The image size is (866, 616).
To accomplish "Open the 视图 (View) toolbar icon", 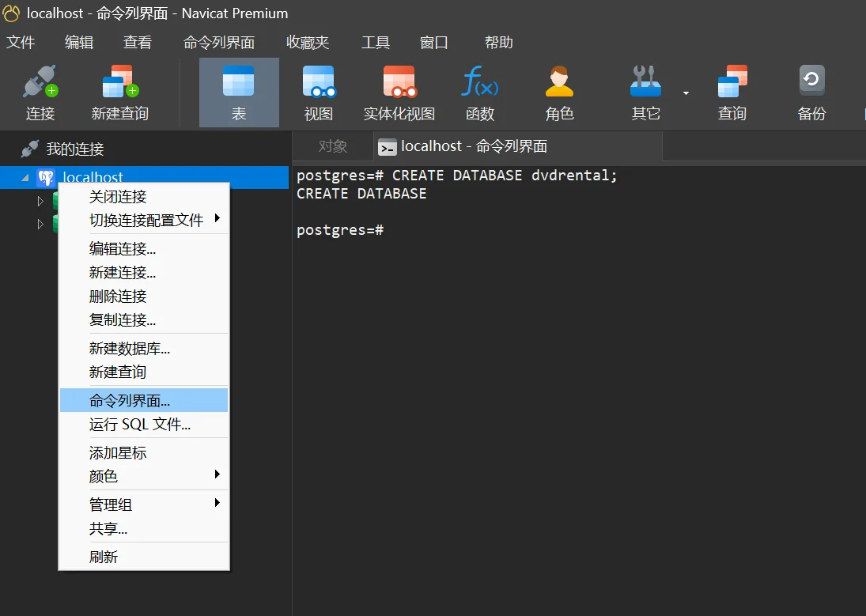I will coord(319,93).
